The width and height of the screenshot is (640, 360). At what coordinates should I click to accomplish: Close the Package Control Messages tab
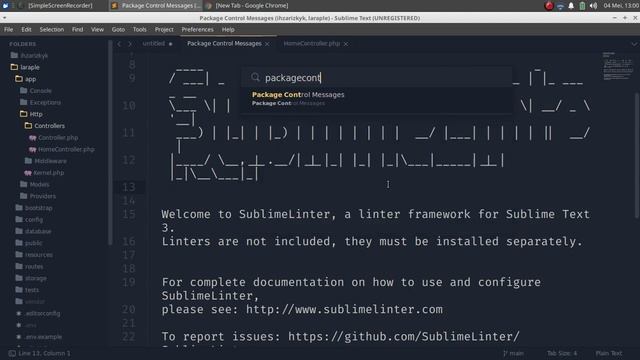tap(267, 44)
